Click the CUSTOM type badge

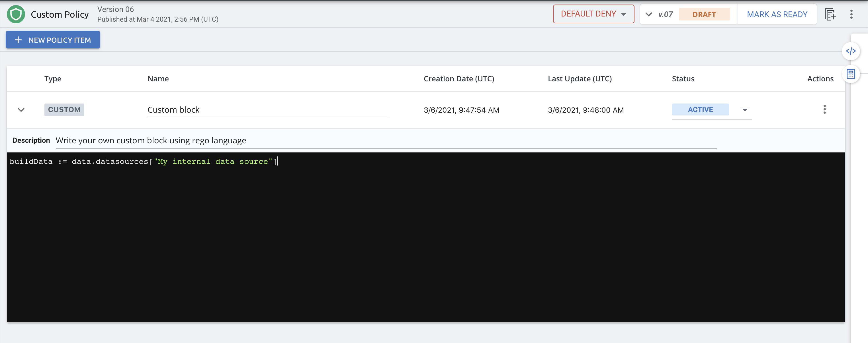(64, 109)
